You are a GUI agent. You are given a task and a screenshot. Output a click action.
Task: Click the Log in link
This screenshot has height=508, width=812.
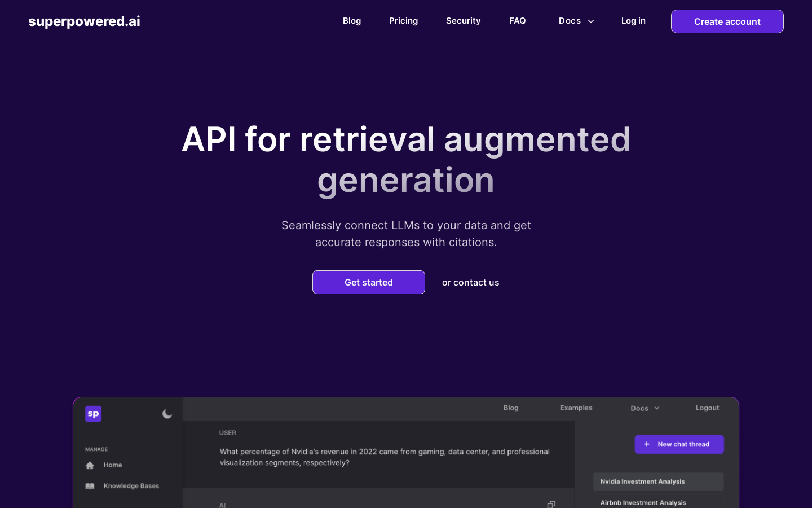633,21
